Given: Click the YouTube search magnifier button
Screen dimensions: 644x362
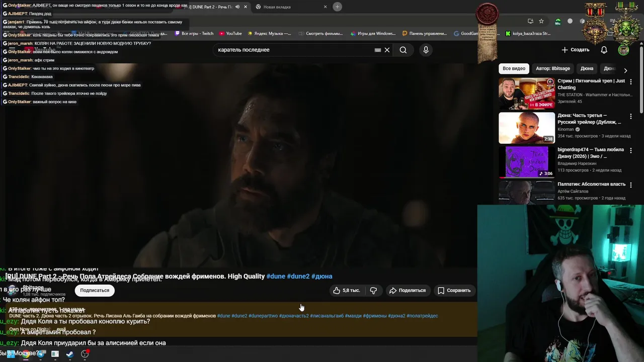Looking at the screenshot, I should [403, 50].
